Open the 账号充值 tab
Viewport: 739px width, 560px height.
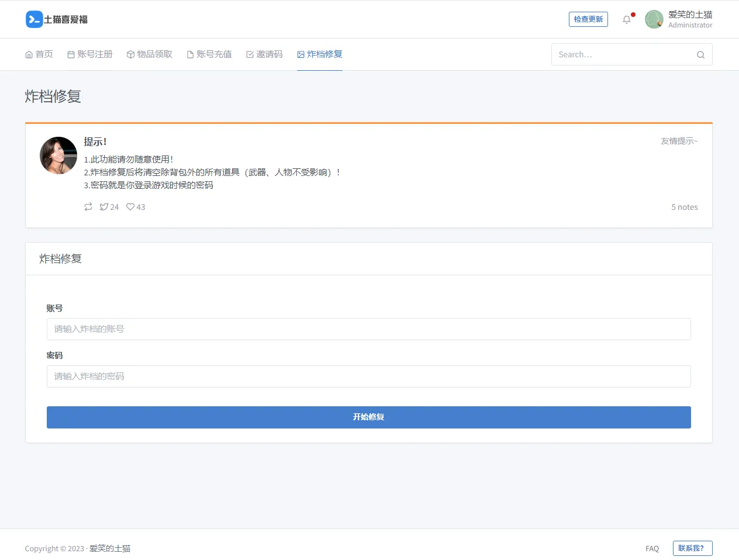(209, 54)
